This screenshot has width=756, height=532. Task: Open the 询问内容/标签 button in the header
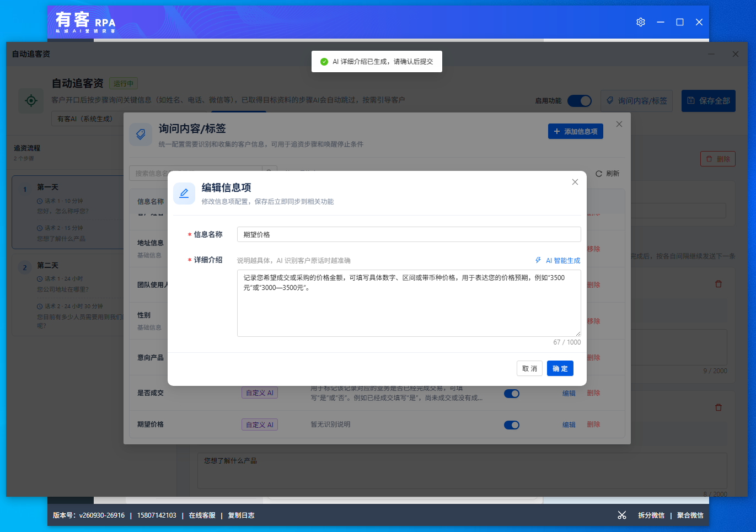point(636,101)
